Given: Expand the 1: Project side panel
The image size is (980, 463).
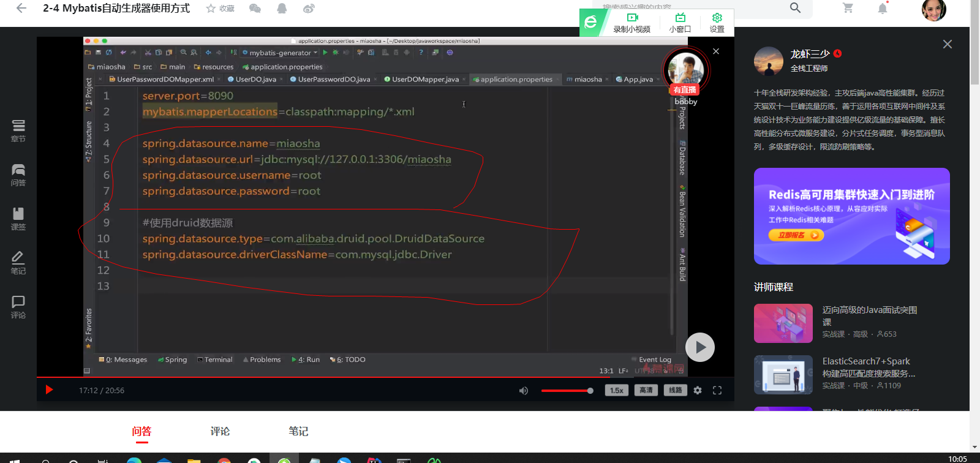Looking at the screenshot, I should point(88,94).
